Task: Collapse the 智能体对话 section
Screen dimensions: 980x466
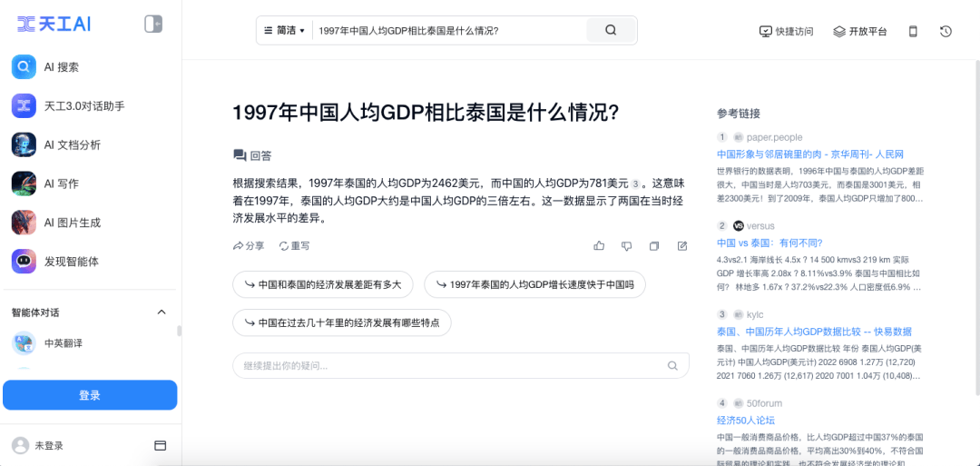Action: tap(162, 312)
